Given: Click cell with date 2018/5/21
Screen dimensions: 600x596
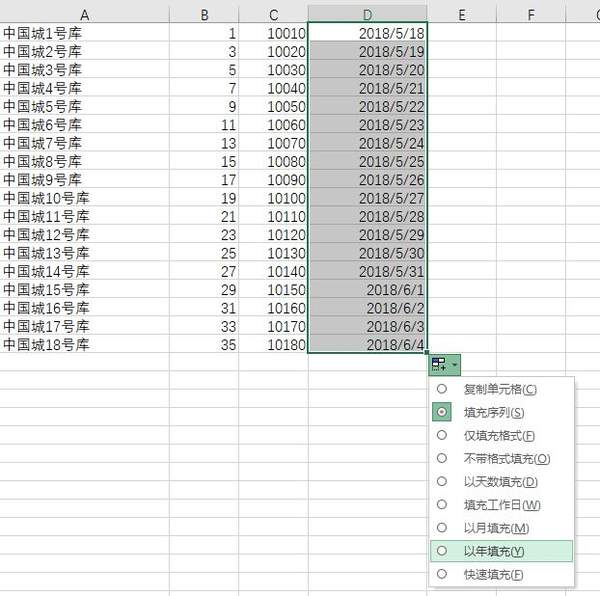Looking at the screenshot, I should (x=367, y=88).
